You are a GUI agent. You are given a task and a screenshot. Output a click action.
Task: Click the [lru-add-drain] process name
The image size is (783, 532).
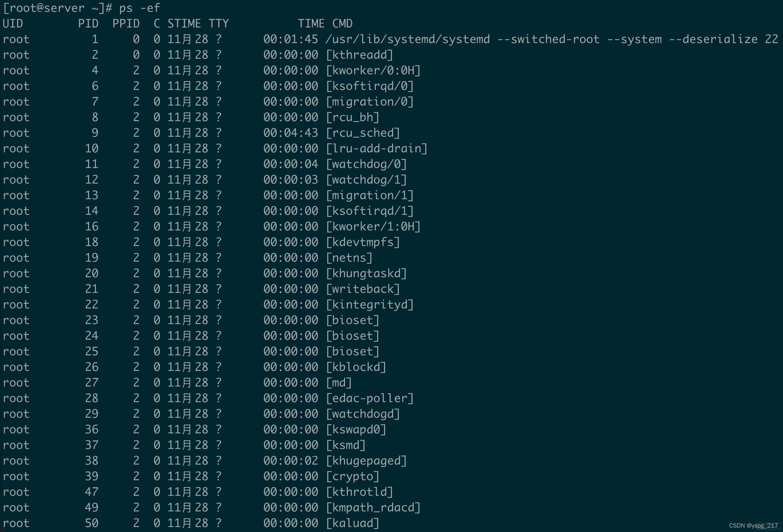pos(377,148)
